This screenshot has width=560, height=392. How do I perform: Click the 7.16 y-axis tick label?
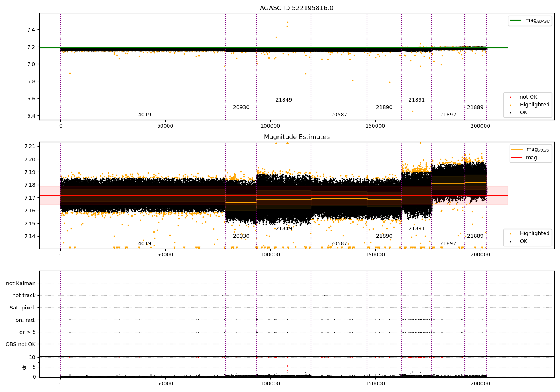(29, 211)
